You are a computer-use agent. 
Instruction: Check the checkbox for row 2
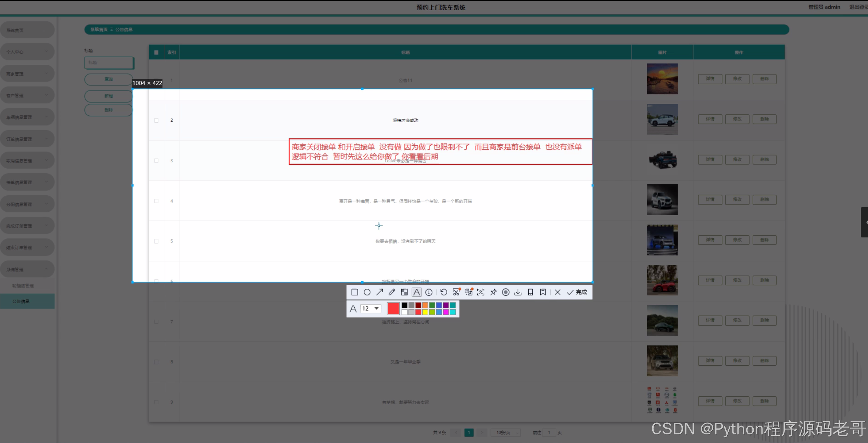(x=156, y=120)
